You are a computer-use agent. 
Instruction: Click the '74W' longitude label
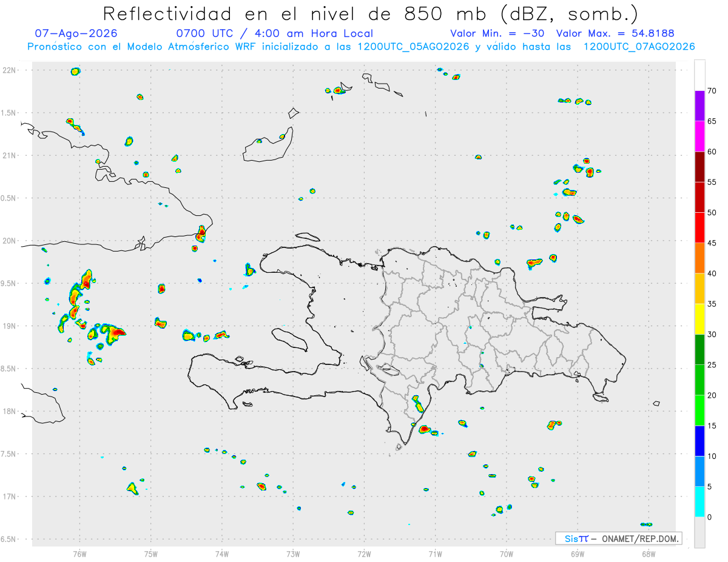pos(222,554)
